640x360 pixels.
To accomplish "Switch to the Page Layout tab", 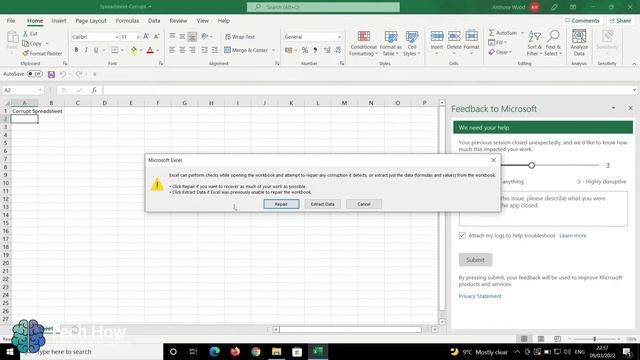I will coord(91,20).
